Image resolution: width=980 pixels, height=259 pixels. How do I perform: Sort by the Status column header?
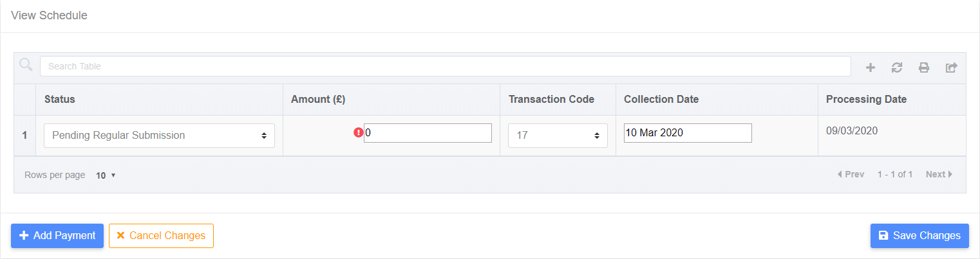coord(59,99)
